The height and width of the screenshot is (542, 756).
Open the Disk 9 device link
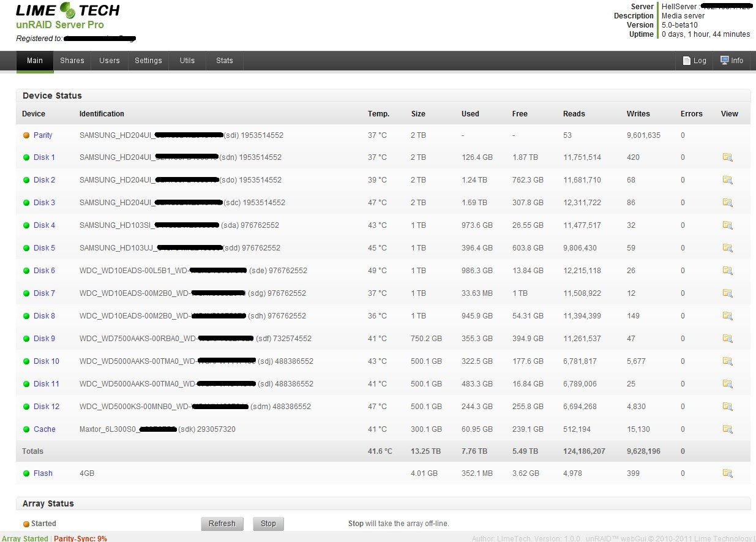(x=44, y=339)
